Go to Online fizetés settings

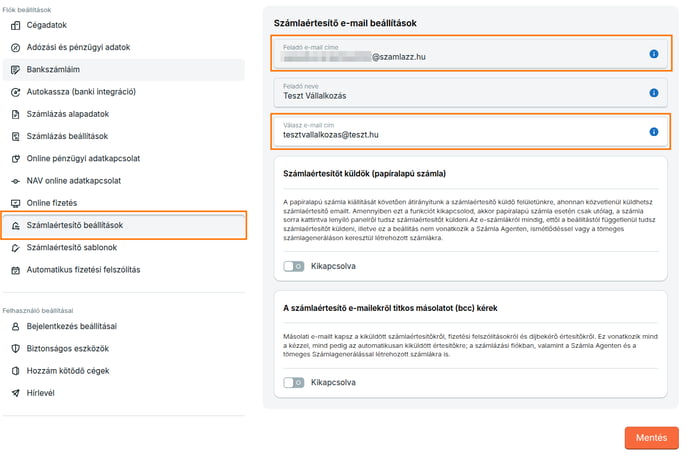[123, 203]
